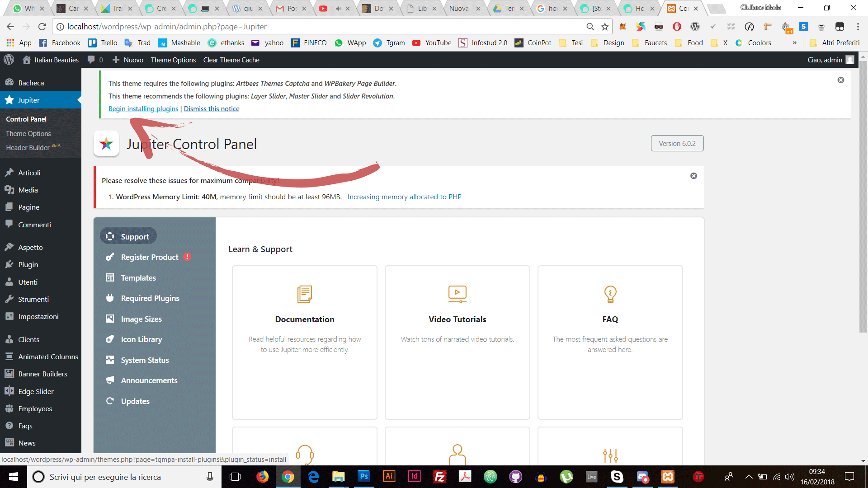Click Begin installing plugins link
This screenshot has width=868, height=488.
tap(143, 109)
